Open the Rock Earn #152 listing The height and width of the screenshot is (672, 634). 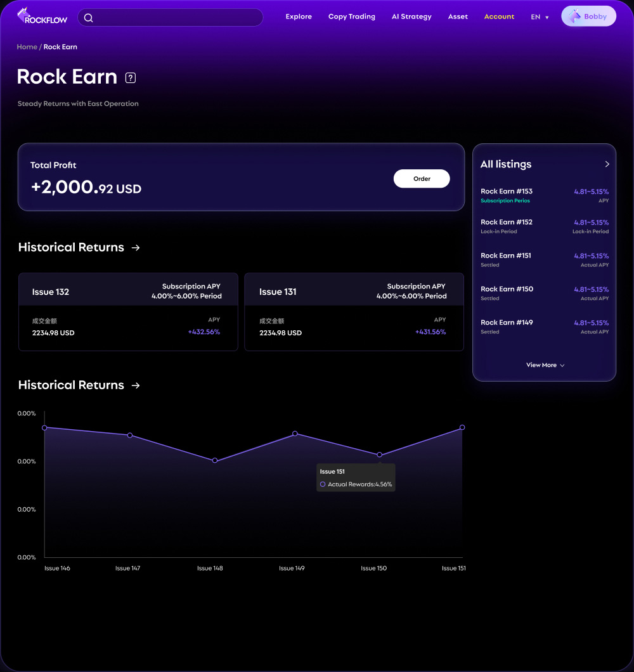(545, 226)
